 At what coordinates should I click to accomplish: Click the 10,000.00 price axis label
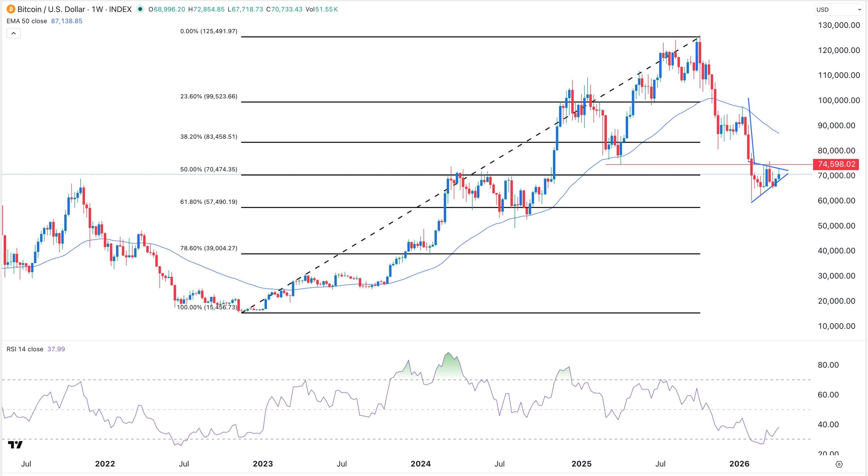[836, 326]
